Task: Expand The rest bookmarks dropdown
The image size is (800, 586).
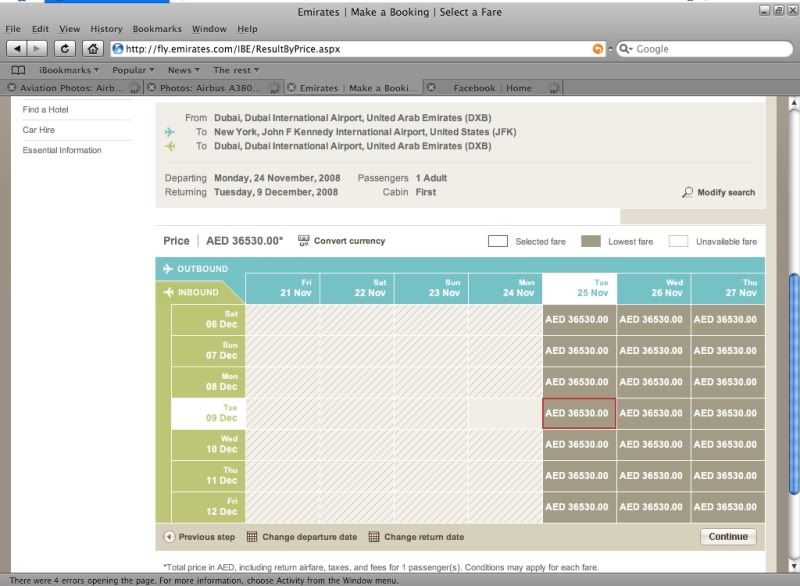Action: click(x=236, y=70)
